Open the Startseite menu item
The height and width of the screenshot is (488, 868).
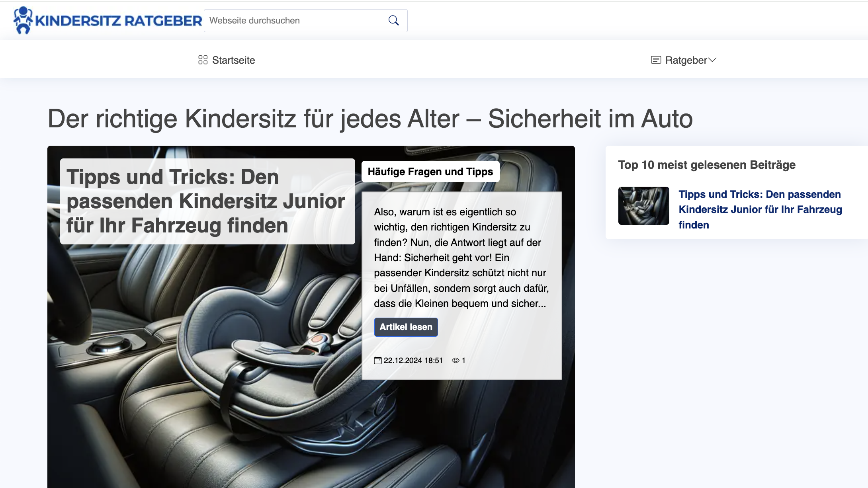pos(233,60)
